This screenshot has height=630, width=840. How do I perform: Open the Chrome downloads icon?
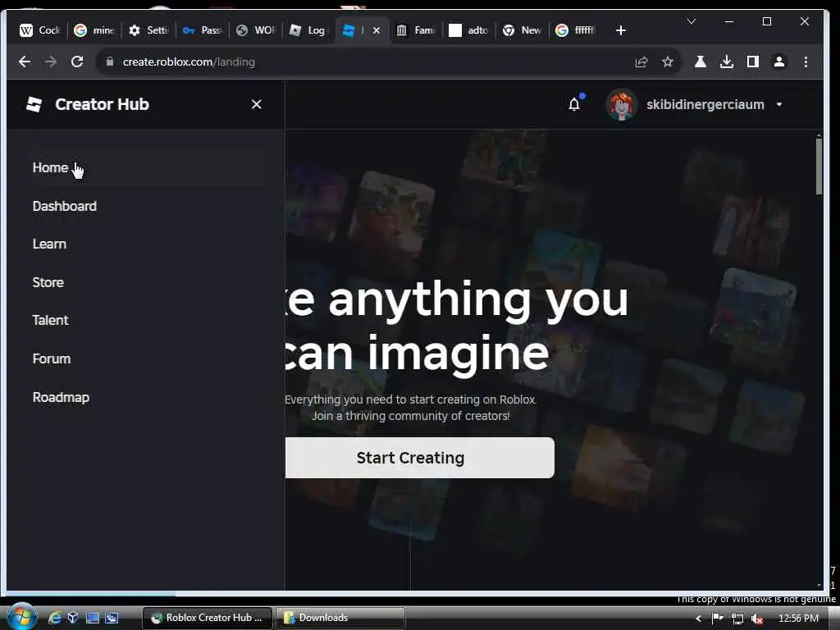pyautogui.click(x=727, y=62)
